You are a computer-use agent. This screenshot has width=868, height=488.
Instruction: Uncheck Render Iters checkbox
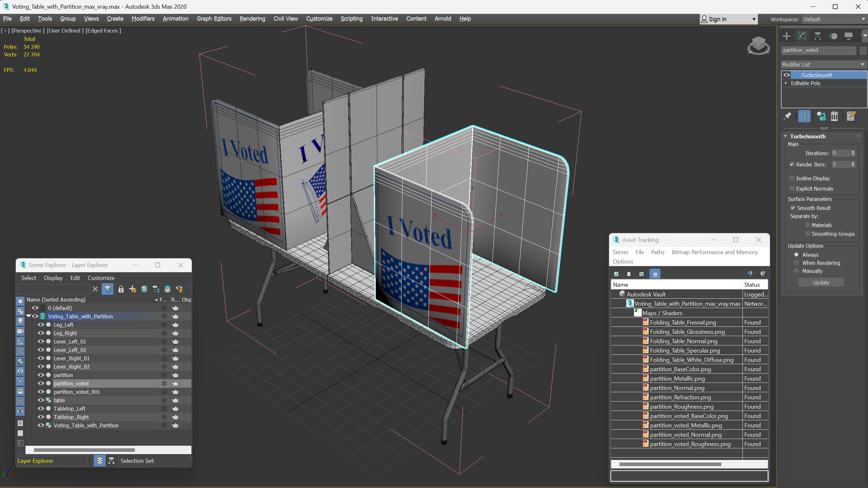[x=792, y=164]
